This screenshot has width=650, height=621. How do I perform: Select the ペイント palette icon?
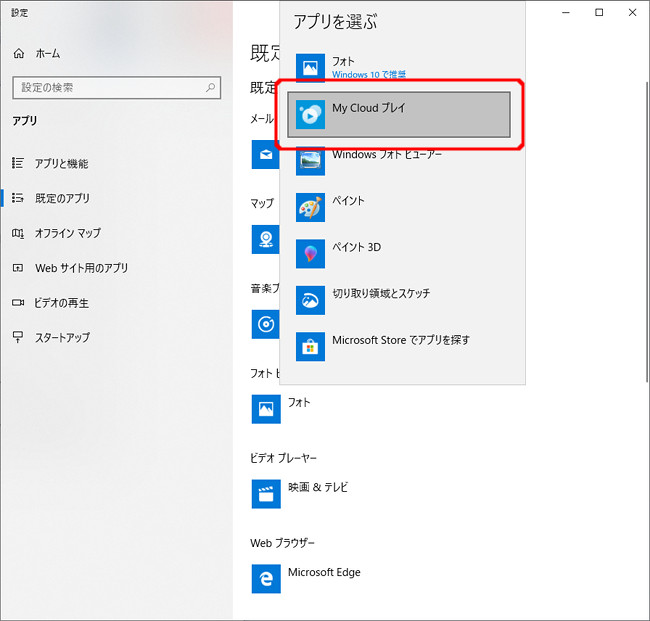click(311, 208)
